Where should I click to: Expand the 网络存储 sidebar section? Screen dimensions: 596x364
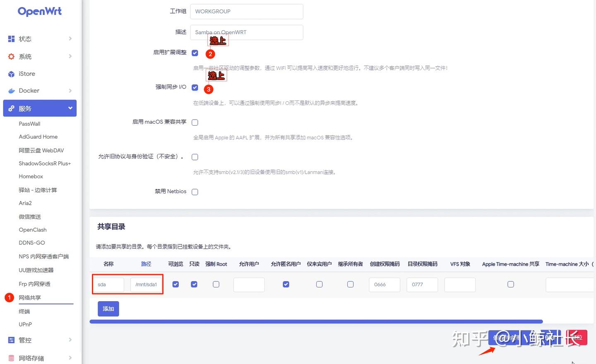(x=70, y=357)
